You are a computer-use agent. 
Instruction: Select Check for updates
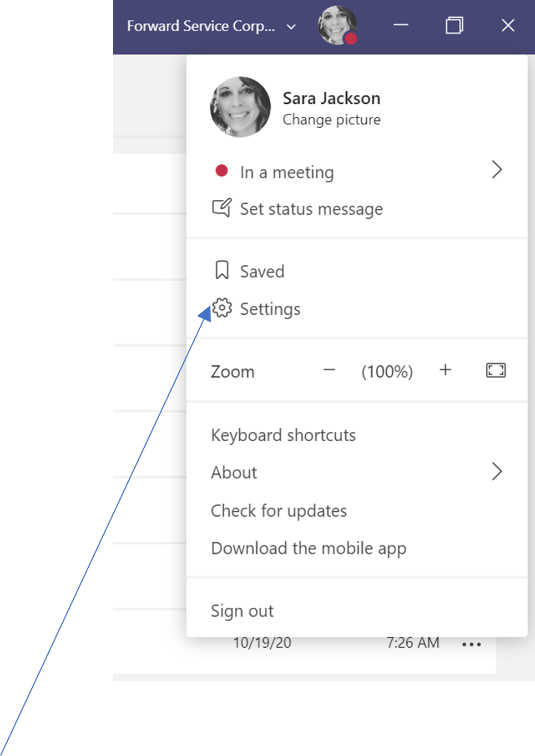tap(279, 510)
